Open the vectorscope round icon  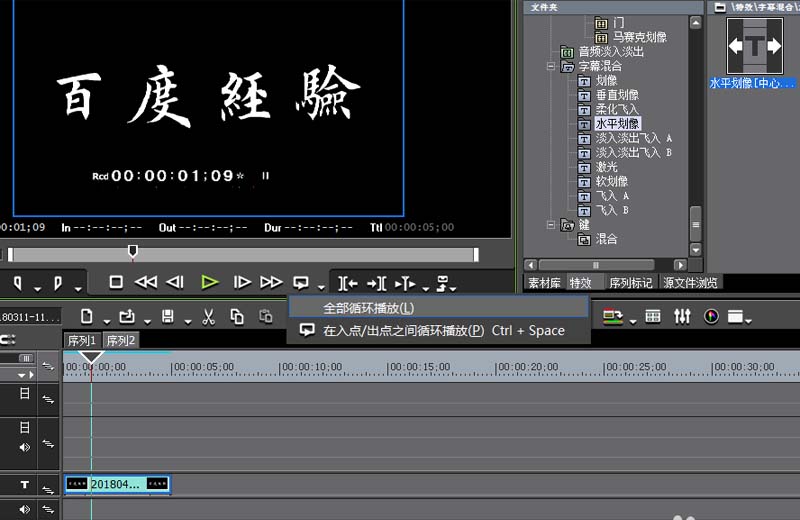pos(711,316)
